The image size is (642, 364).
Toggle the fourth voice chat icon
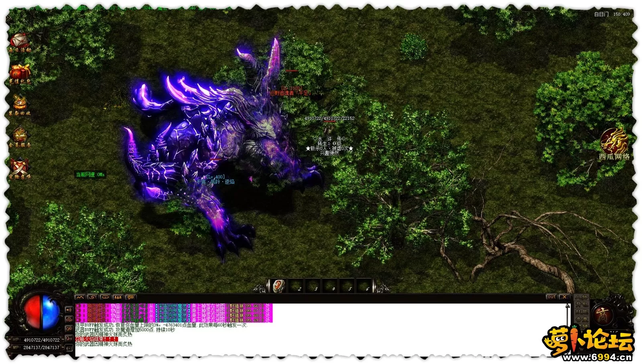click(x=69, y=339)
